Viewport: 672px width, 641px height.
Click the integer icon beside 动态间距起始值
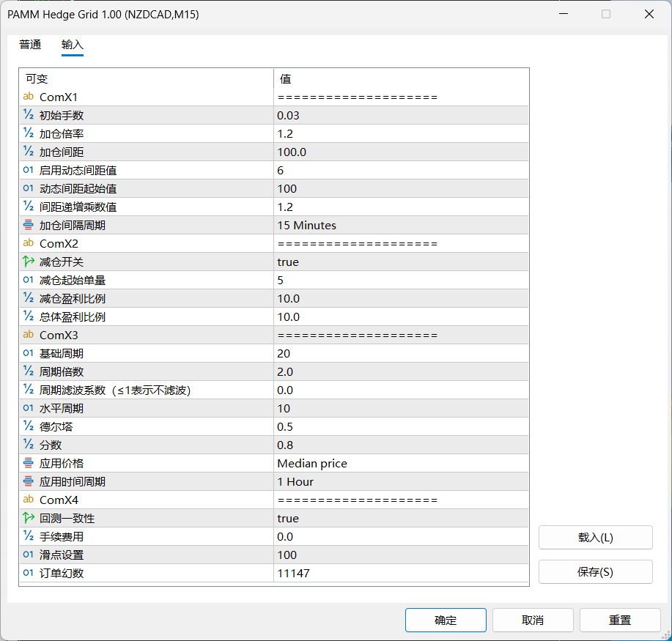(29, 188)
